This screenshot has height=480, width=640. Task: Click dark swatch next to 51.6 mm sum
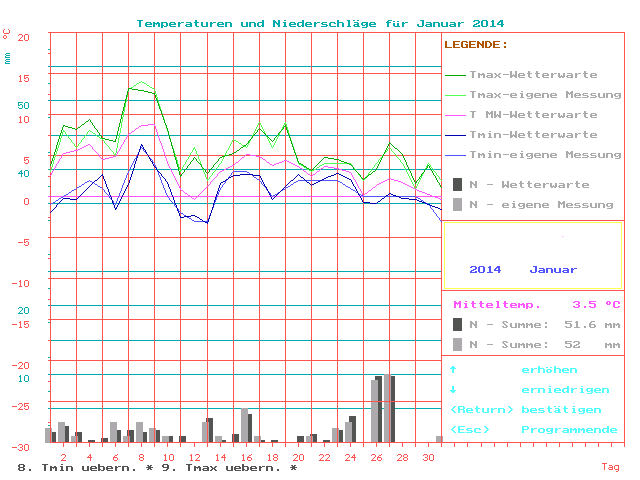tap(457, 324)
